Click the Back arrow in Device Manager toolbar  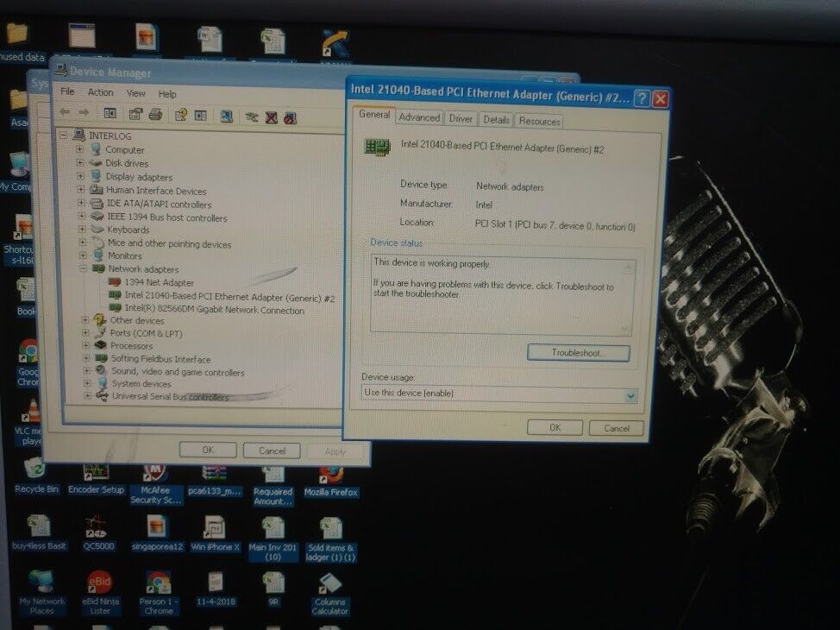[x=66, y=112]
